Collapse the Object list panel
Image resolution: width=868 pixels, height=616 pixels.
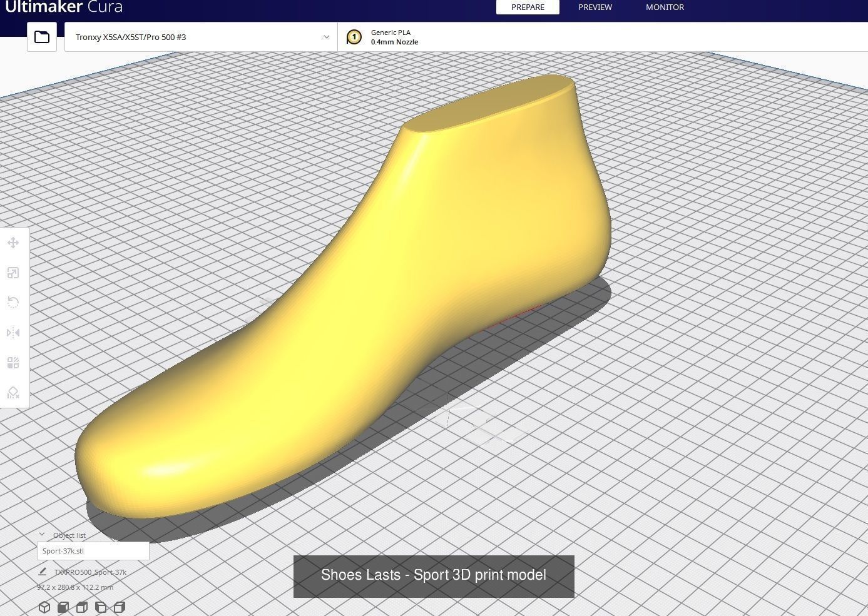pos(43,534)
